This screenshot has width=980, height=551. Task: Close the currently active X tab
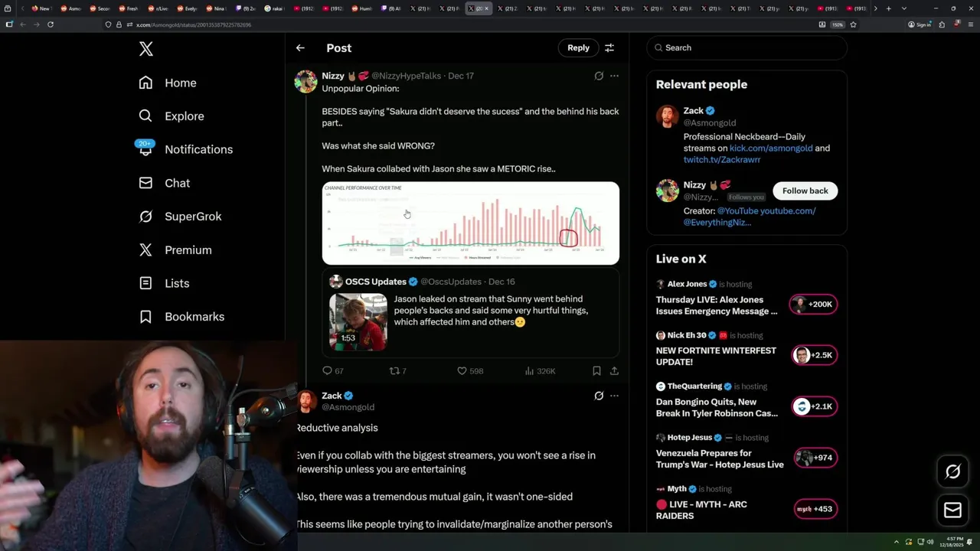click(x=488, y=8)
